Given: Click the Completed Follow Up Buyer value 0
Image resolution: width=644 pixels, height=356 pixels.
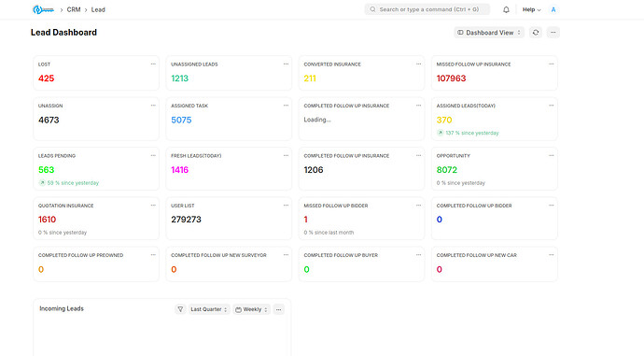Looking at the screenshot, I should pyautogui.click(x=306, y=270).
